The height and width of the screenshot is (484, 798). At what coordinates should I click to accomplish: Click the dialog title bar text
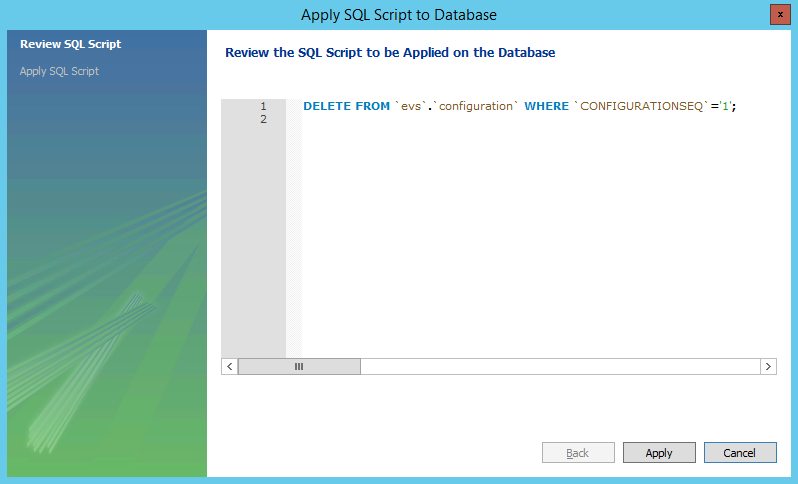pos(398,15)
